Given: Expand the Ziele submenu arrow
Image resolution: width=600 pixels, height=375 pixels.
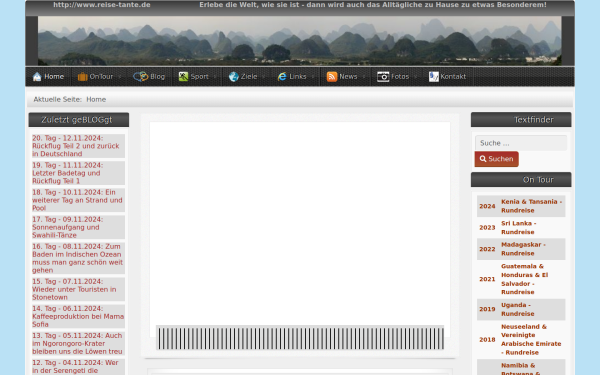Looking at the screenshot, I should click(264, 77).
